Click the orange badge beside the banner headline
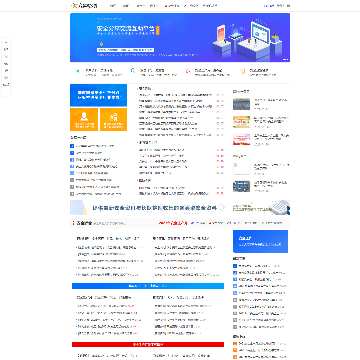Screen dimensions: 360x360 (158, 30)
